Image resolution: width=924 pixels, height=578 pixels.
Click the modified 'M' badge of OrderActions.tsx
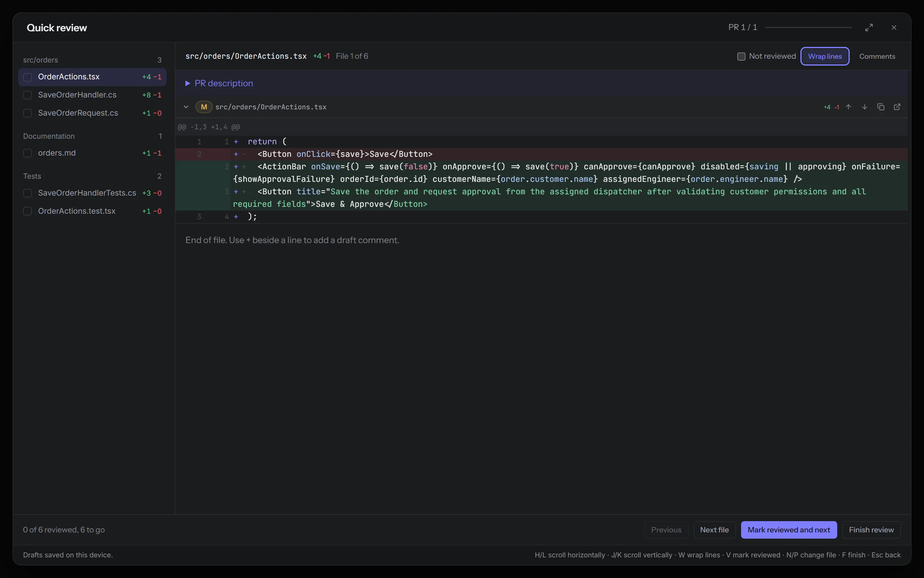204,107
